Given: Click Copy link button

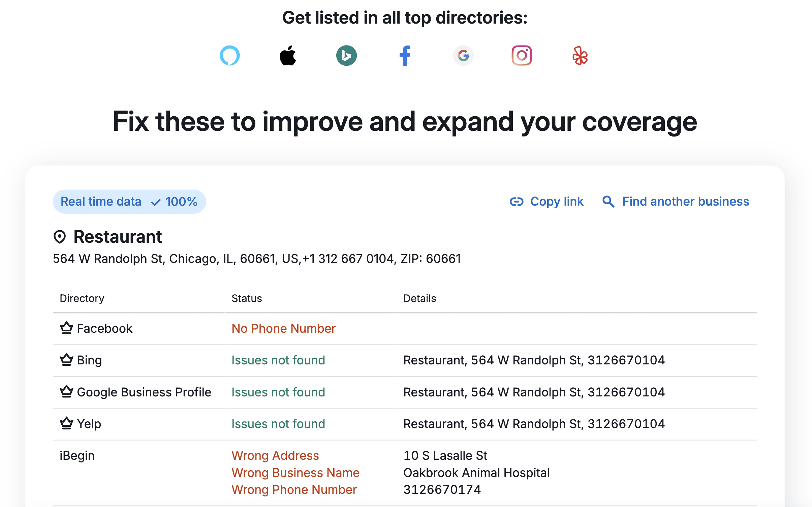Looking at the screenshot, I should pos(545,202).
